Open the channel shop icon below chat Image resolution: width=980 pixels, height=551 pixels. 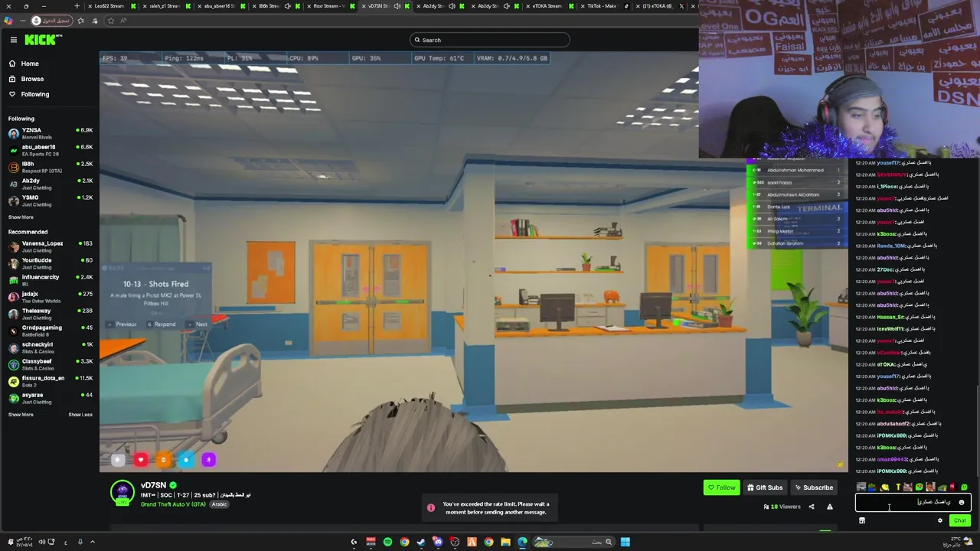[x=861, y=520]
